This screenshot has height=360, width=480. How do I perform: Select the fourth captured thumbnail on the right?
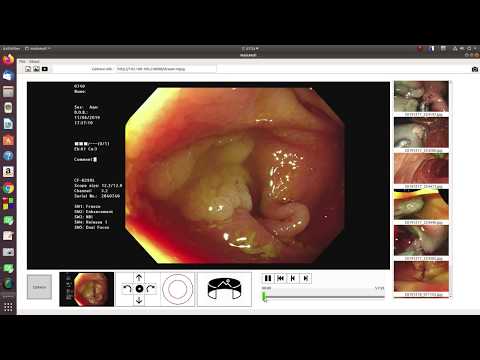[421, 204]
